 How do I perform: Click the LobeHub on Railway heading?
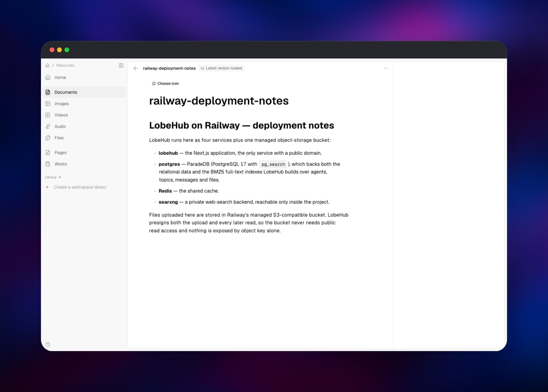click(x=241, y=126)
